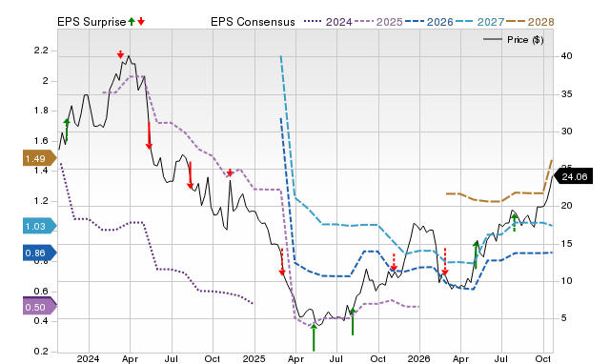The height and width of the screenshot is (364, 610).
Task: Click the 15 label on the price axis
Action: [566, 244]
